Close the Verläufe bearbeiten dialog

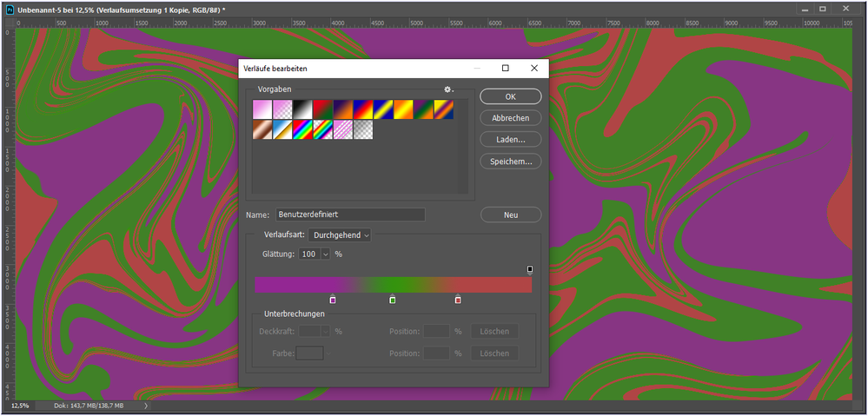pyautogui.click(x=534, y=68)
